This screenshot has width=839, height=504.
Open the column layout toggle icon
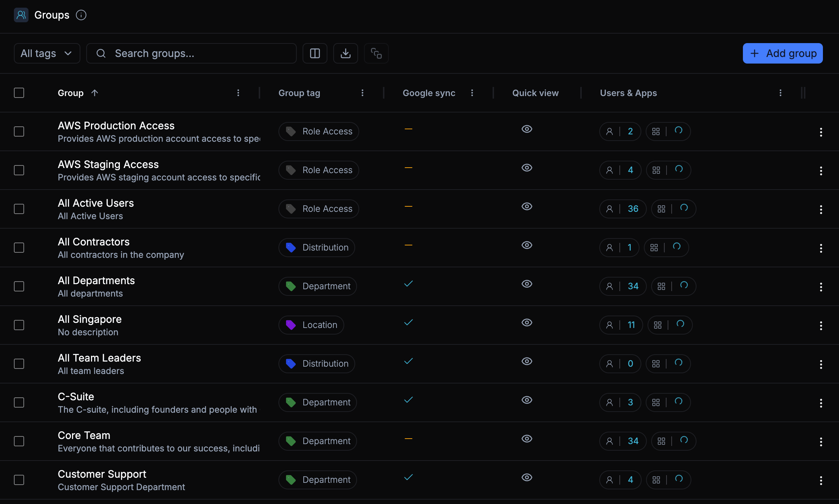[x=315, y=53]
